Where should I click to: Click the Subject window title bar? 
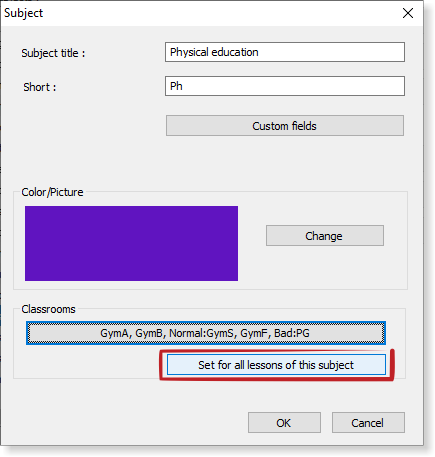[200, 13]
